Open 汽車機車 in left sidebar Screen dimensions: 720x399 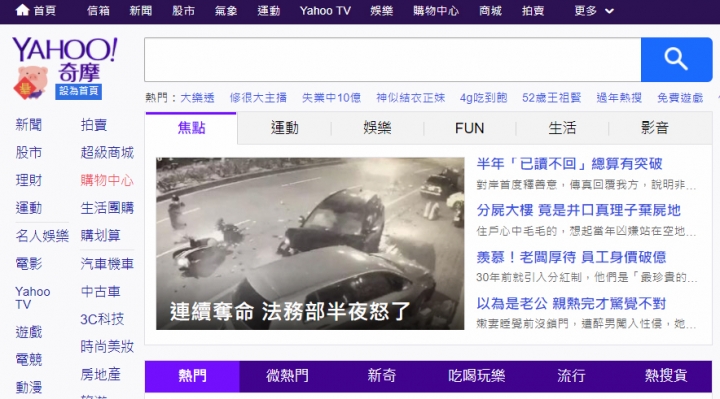107,264
